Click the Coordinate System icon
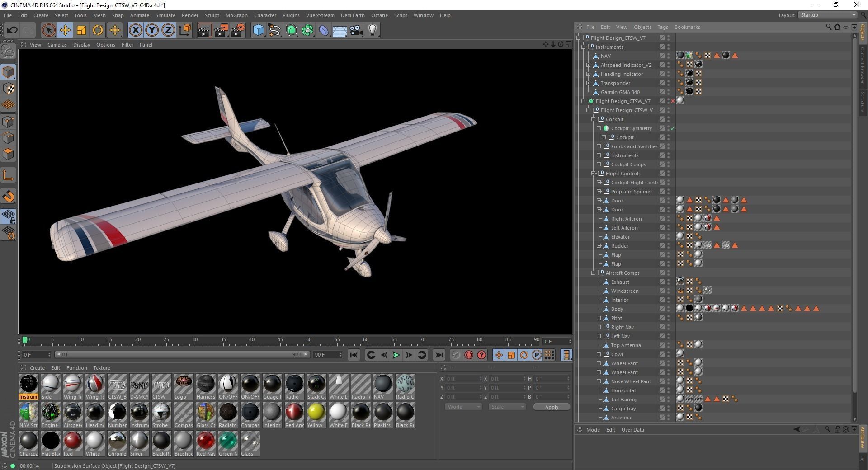Image resolution: width=868 pixels, height=470 pixels. [185, 30]
